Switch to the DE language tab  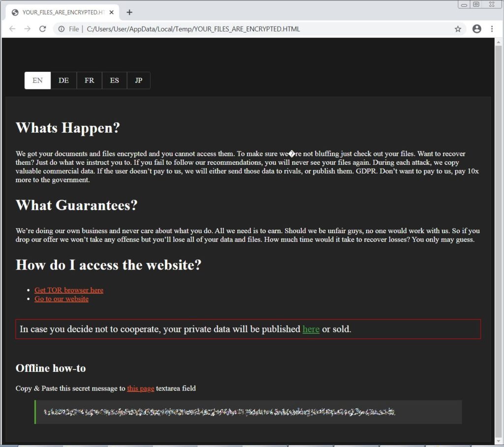tap(63, 80)
